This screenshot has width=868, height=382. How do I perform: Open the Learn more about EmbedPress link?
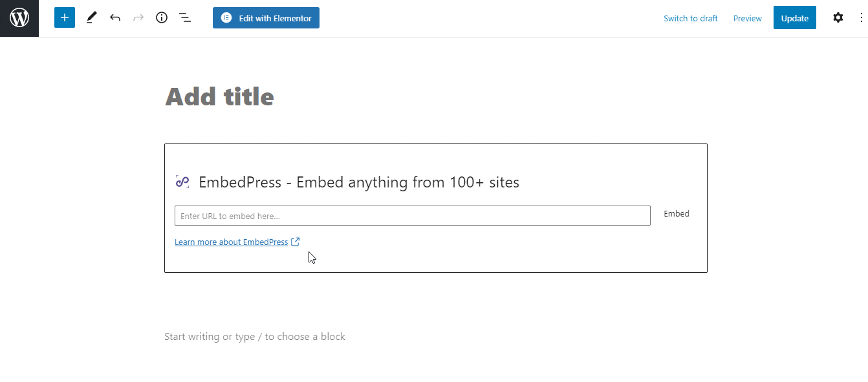pyautogui.click(x=231, y=242)
